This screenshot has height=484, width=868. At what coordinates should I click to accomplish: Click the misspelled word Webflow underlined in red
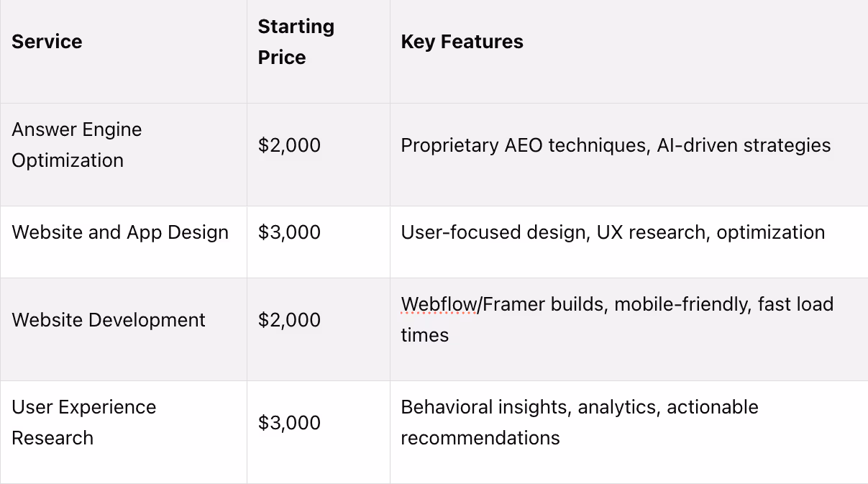(439, 304)
